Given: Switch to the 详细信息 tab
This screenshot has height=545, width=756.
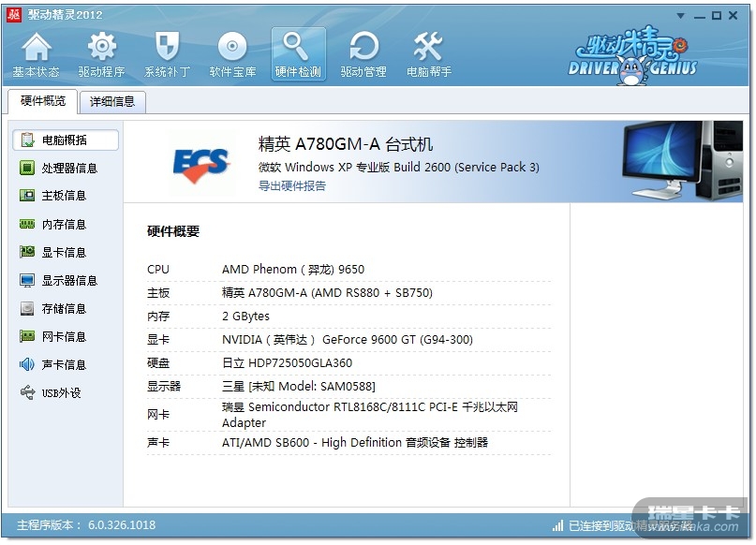Looking at the screenshot, I should tap(112, 102).
